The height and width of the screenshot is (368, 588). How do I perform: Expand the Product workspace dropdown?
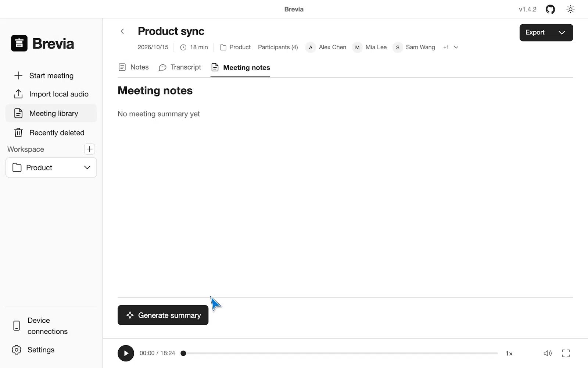pos(51,167)
